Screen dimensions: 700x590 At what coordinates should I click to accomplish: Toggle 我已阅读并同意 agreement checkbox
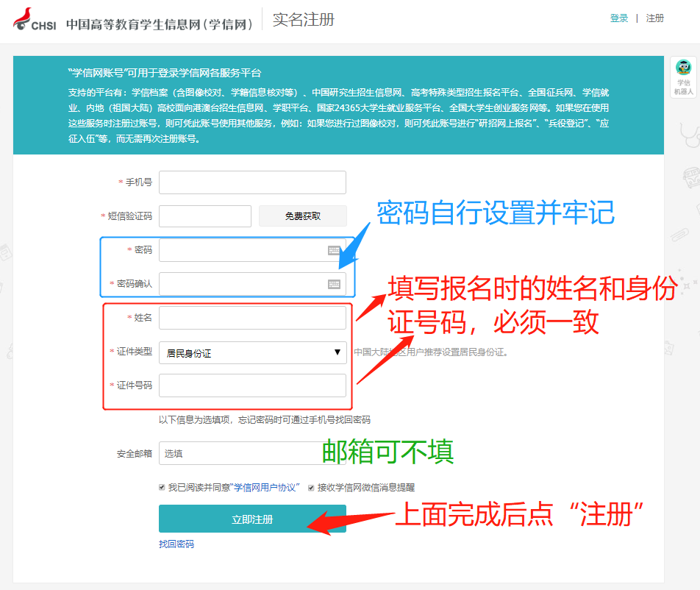pos(162,487)
